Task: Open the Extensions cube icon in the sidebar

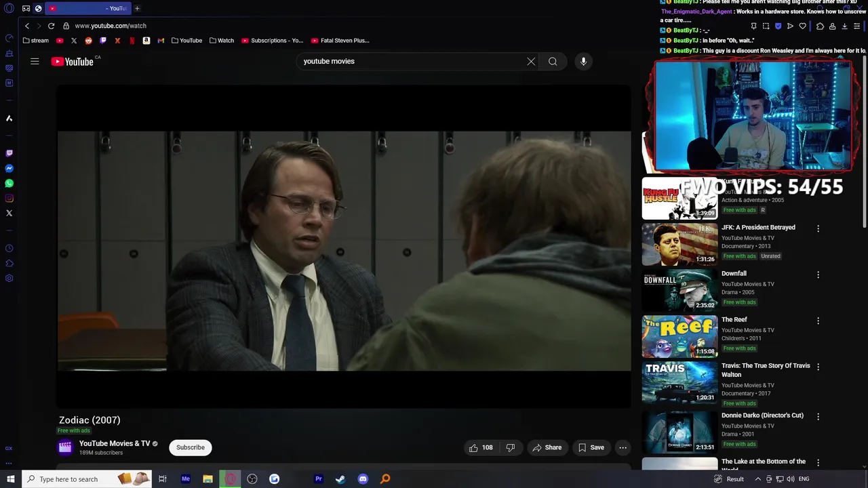Action: click(9, 264)
